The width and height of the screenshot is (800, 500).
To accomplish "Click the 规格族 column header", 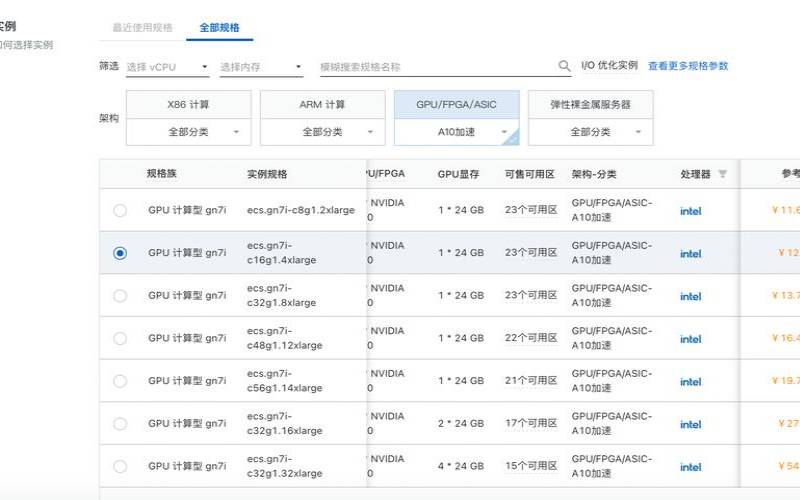I will [x=162, y=173].
